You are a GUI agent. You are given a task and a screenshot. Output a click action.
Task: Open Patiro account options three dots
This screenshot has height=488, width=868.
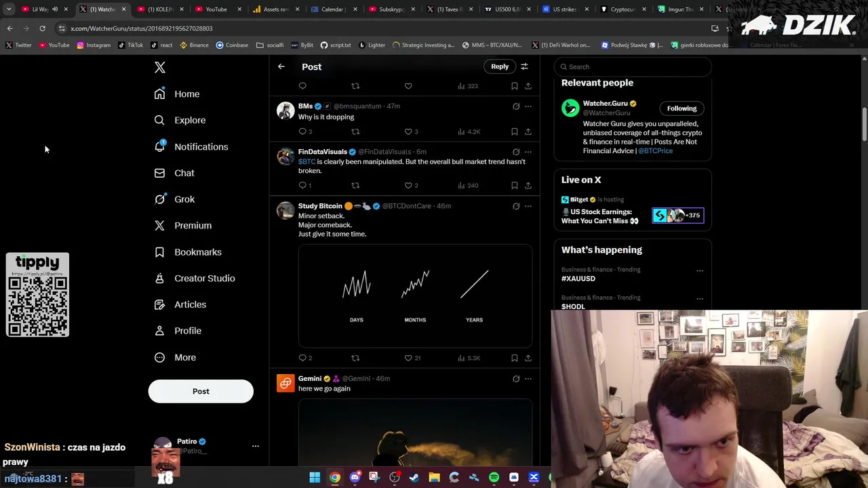(256, 446)
